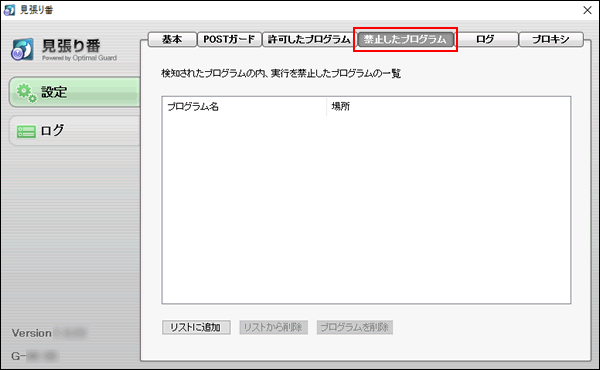Open ログ in the left sidebar
Image resolution: width=600 pixels, height=370 pixels.
75,131
